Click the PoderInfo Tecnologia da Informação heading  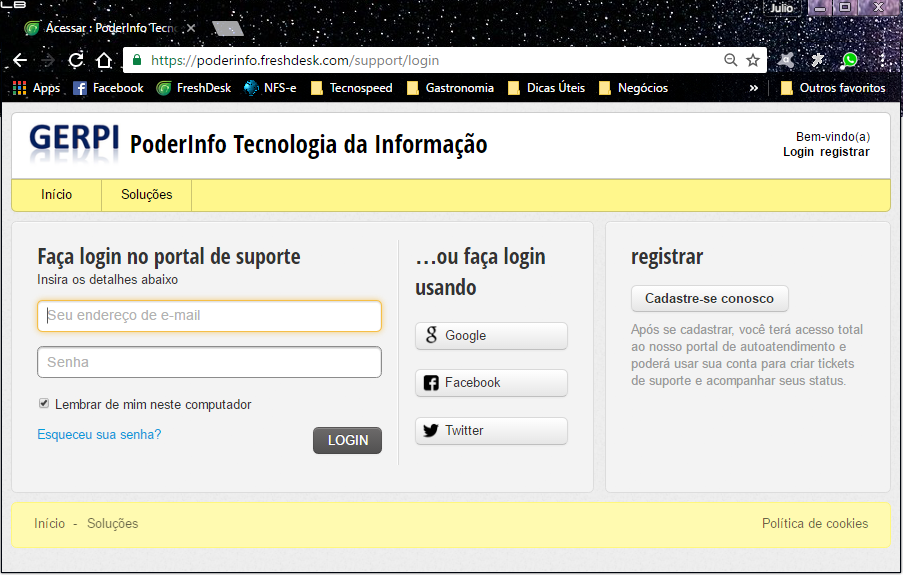point(308,144)
